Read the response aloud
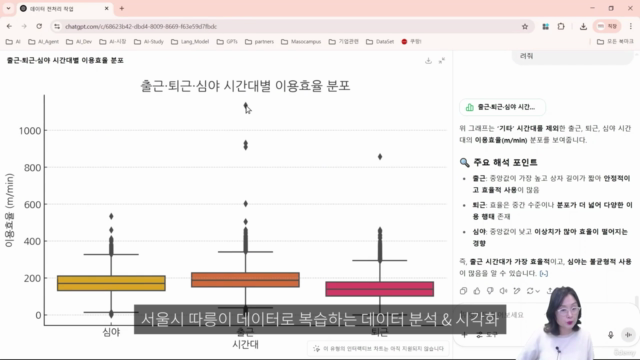This screenshot has height=360, width=640. (504, 291)
